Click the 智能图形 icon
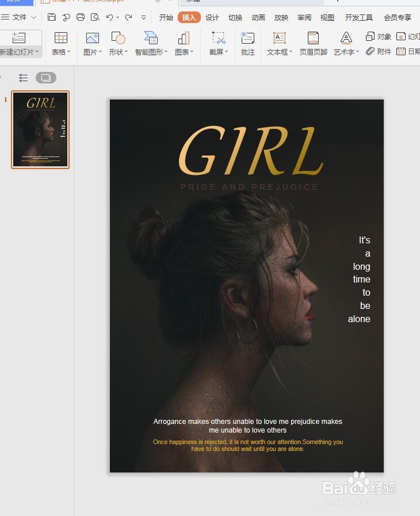 coord(151,38)
